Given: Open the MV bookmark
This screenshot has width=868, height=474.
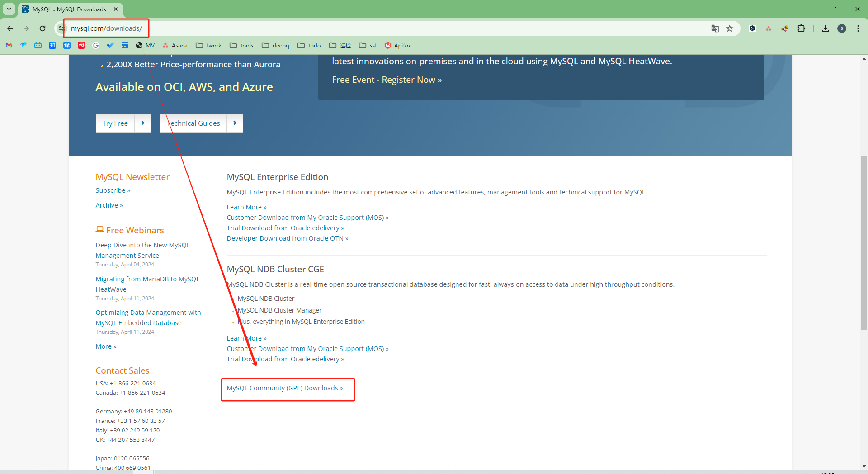Looking at the screenshot, I should pos(145,45).
